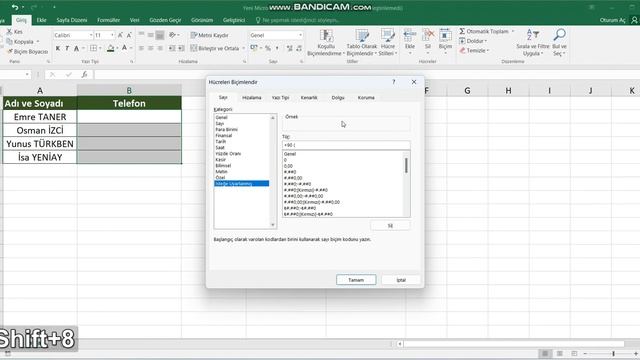Click the İptal button
This screenshot has width=640, height=360.
coord(401,280)
